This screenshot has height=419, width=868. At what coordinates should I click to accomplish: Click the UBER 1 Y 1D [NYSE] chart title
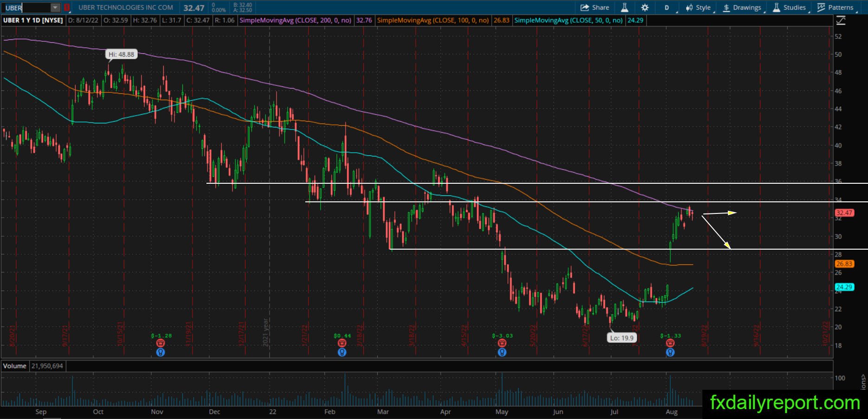point(33,20)
